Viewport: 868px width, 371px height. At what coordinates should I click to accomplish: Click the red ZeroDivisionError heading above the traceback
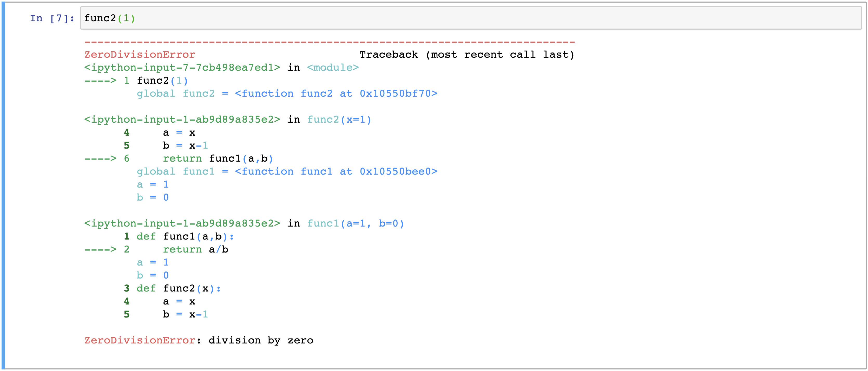pos(140,55)
